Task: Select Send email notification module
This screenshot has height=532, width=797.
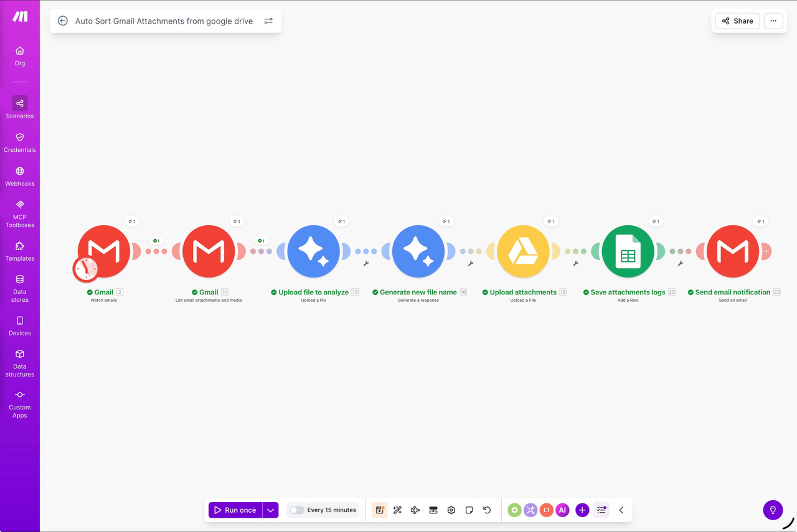Action: pos(733,251)
